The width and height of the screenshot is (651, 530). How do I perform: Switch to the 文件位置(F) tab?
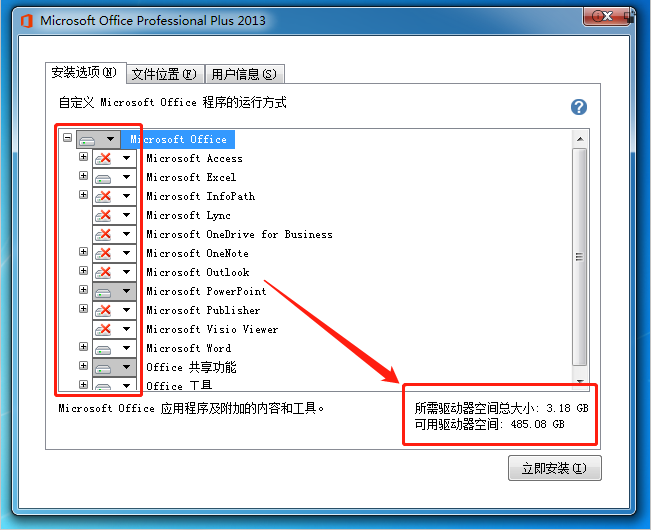(165, 74)
